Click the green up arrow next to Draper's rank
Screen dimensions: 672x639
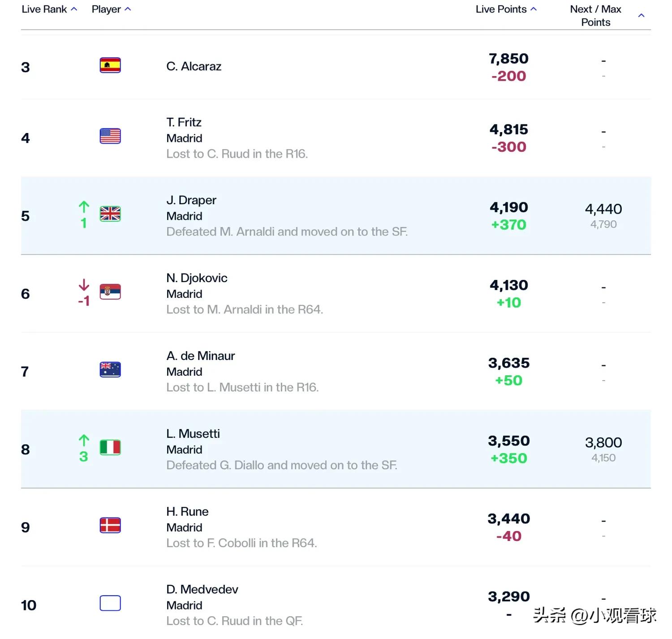tap(84, 207)
